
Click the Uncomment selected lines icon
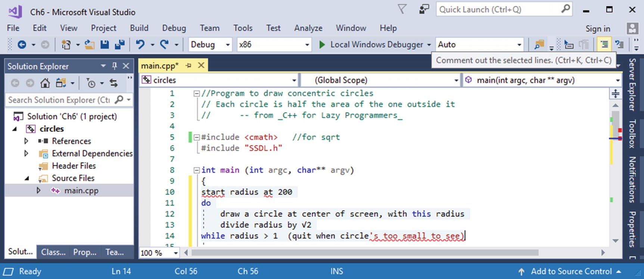tap(619, 45)
